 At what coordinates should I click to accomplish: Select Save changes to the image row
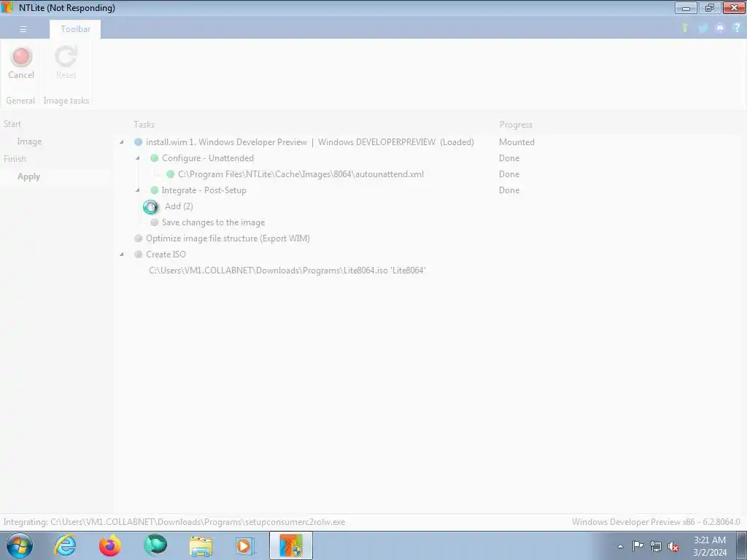[213, 222]
